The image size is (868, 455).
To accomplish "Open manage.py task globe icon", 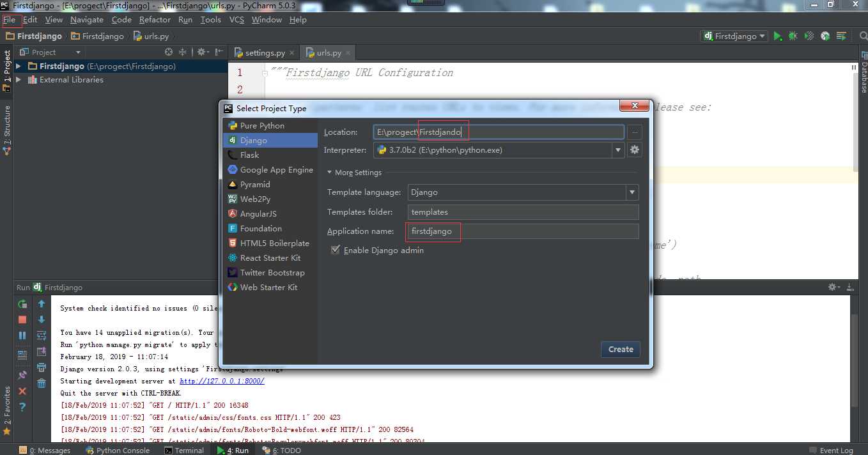I will (x=825, y=36).
